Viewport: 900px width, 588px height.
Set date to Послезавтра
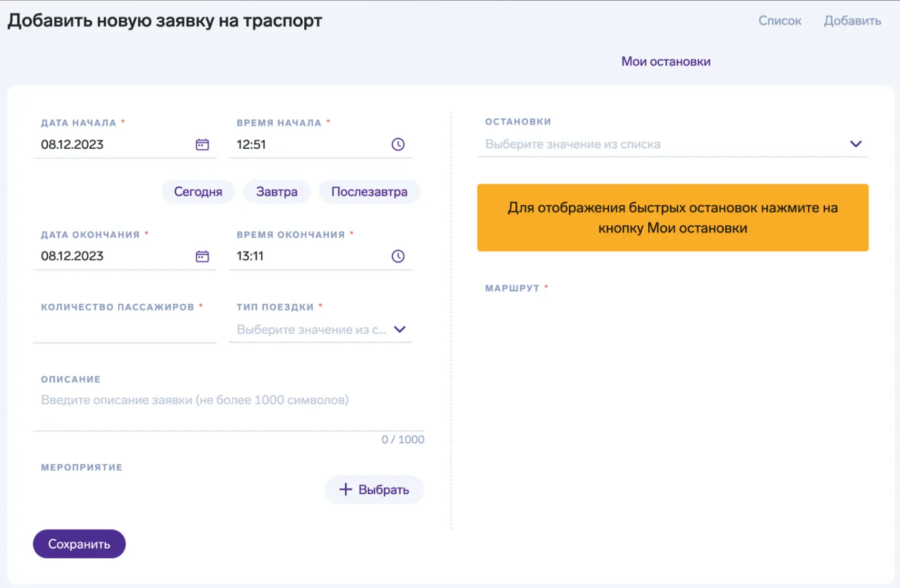[369, 192]
